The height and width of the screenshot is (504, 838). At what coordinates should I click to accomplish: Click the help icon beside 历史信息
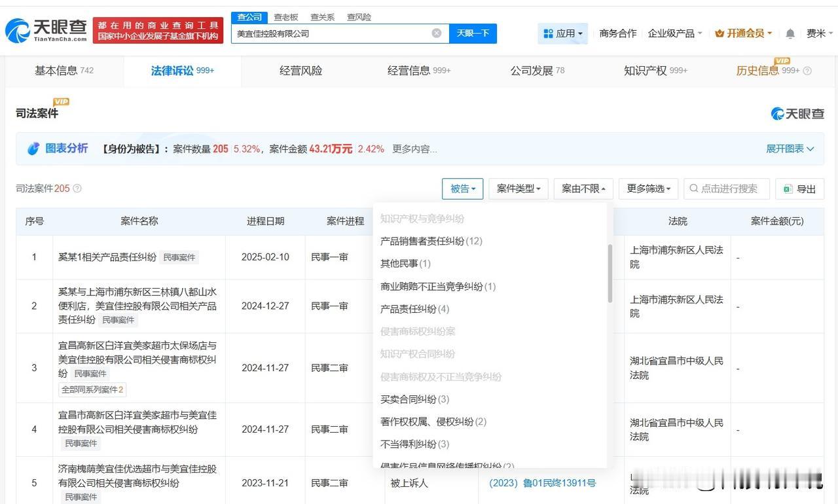pyautogui.click(x=807, y=71)
